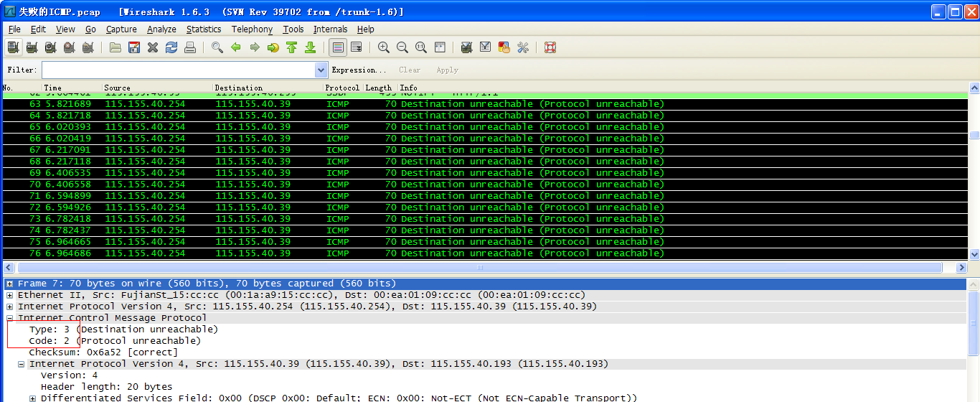Open the Internals menu
This screenshot has height=402, width=980.
(x=330, y=29)
